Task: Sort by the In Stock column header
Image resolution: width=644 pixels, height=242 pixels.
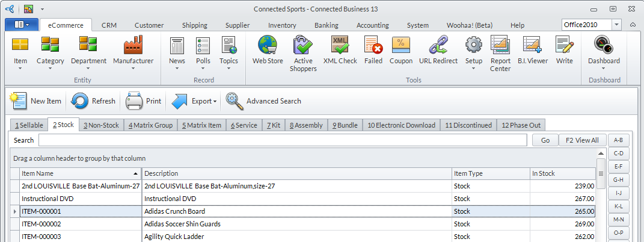Action: (562, 173)
